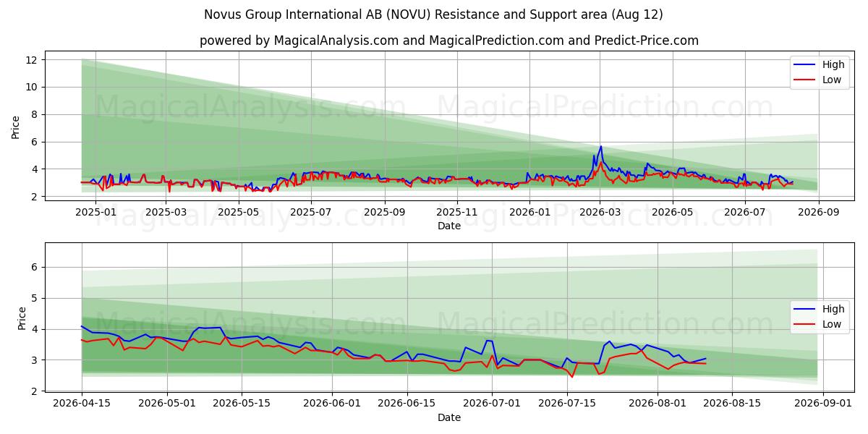The height and width of the screenshot is (434, 868).
Task: Click the '2026-04-15' tick label
Action: pos(81,404)
